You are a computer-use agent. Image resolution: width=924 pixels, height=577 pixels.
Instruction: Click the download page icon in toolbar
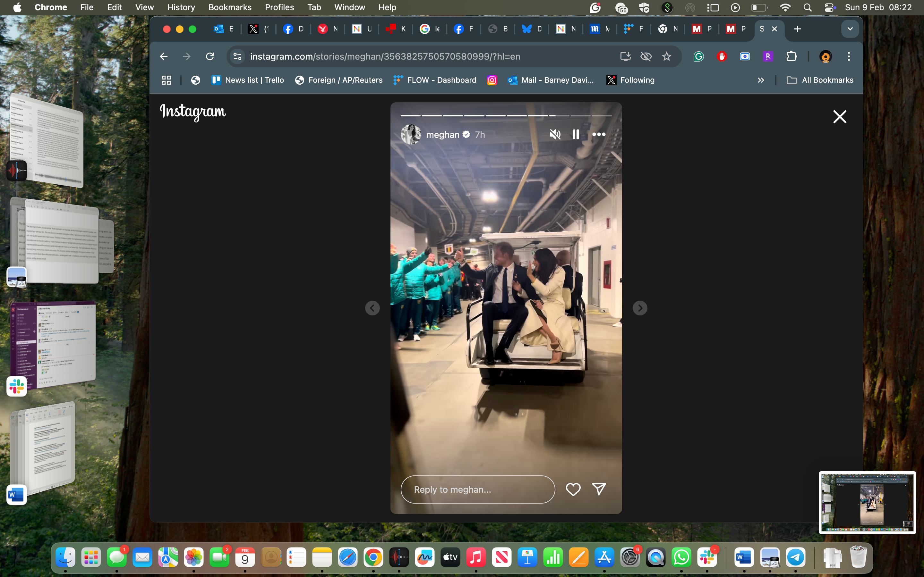625,56
